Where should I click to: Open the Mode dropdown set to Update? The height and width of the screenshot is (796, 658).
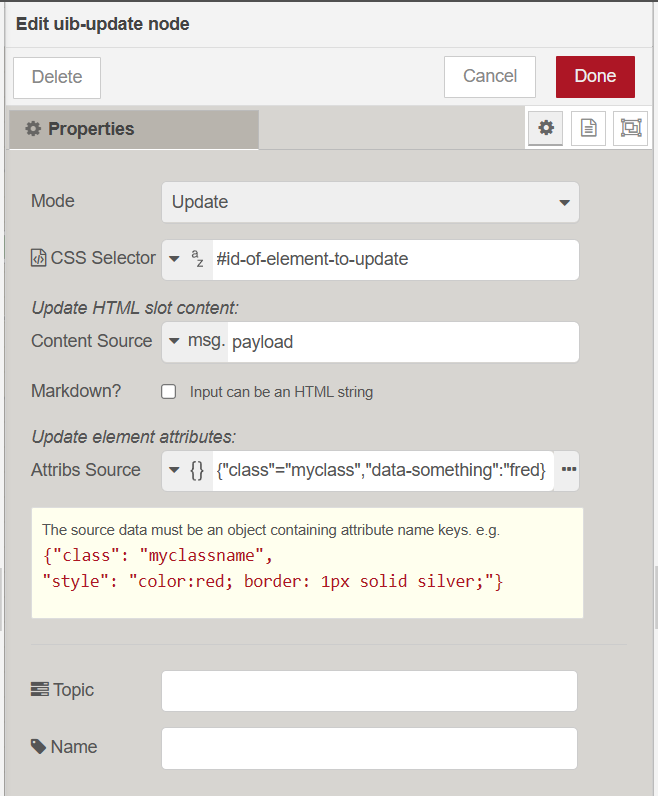click(x=369, y=202)
